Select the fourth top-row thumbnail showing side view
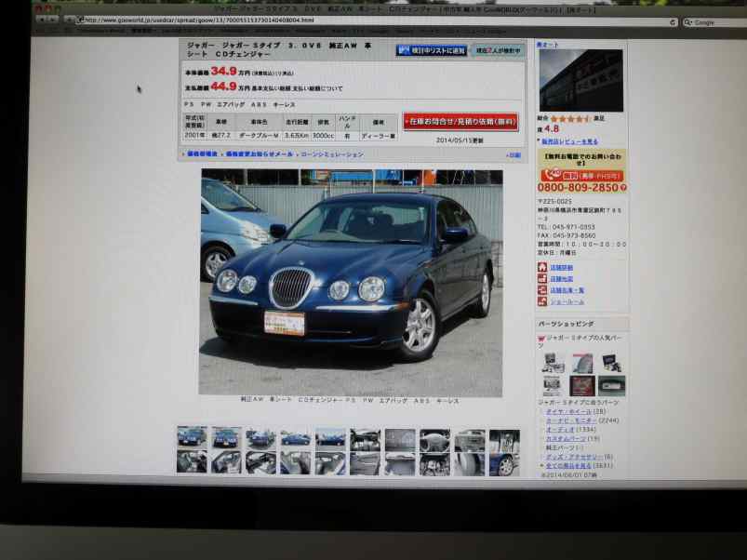The image size is (747, 560). pyautogui.click(x=296, y=438)
